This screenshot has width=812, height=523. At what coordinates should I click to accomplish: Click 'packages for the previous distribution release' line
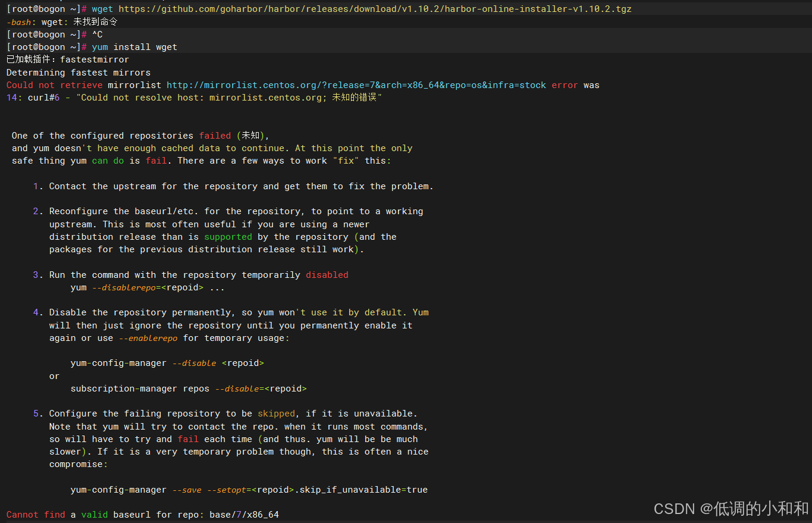[x=206, y=249]
